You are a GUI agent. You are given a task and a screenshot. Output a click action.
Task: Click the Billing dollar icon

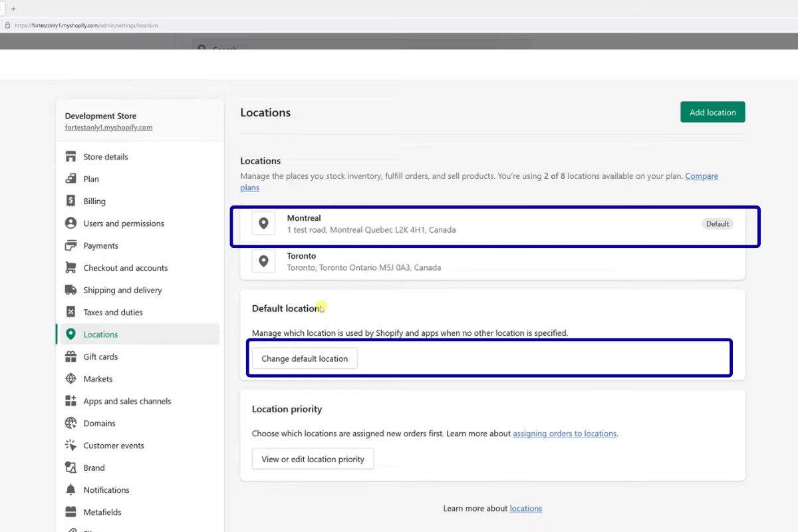(70, 201)
